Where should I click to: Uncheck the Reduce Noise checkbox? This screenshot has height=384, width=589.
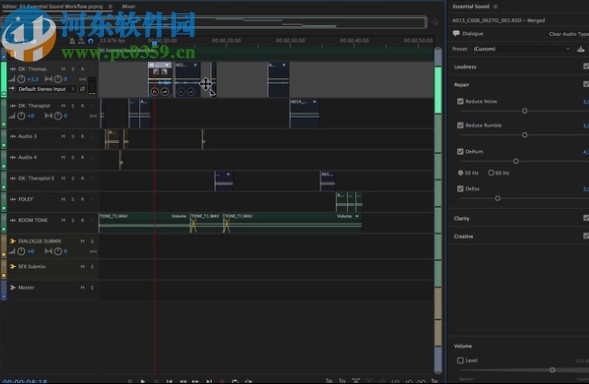point(460,101)
